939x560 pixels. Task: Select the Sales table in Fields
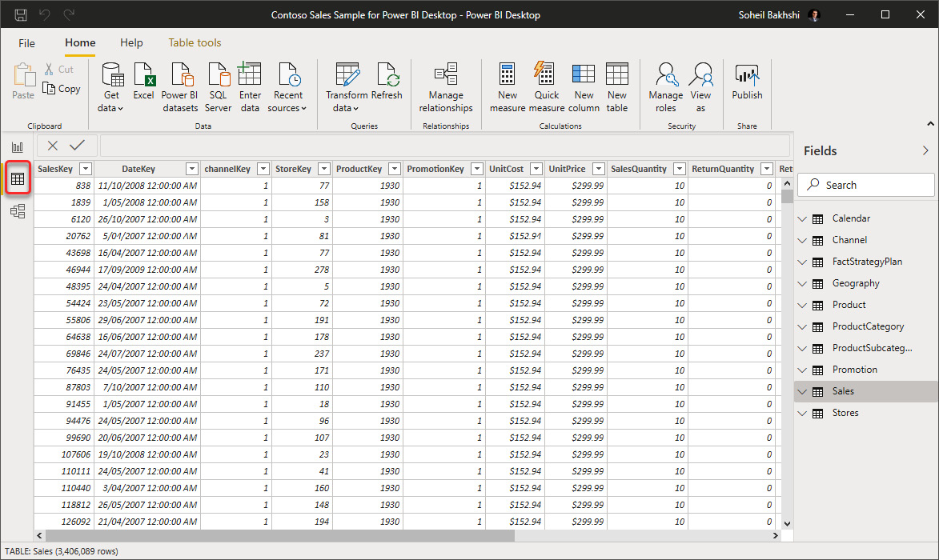point(866,391)
